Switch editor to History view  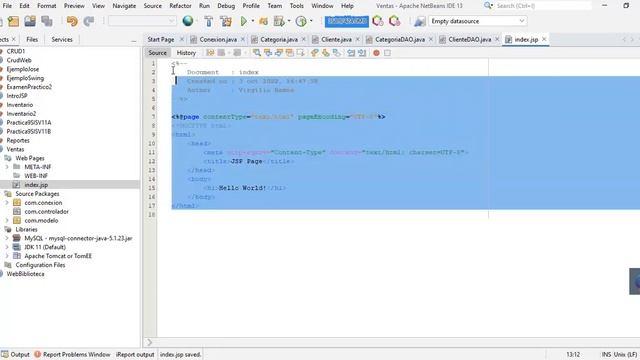click(x=186, y=53)
